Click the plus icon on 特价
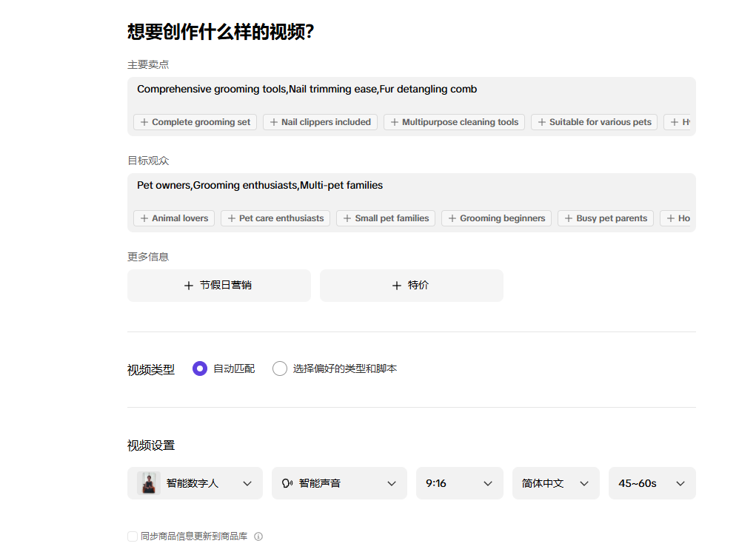 coord(396,286)
